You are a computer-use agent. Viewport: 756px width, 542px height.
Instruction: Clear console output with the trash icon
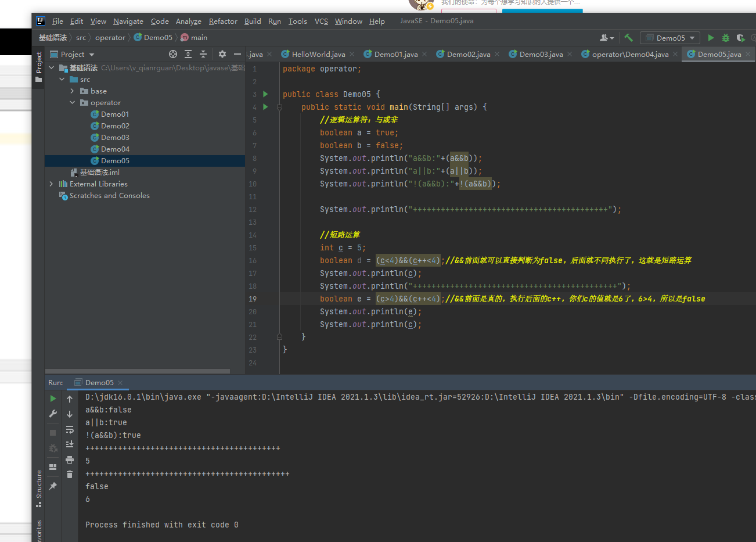[70, 475]
